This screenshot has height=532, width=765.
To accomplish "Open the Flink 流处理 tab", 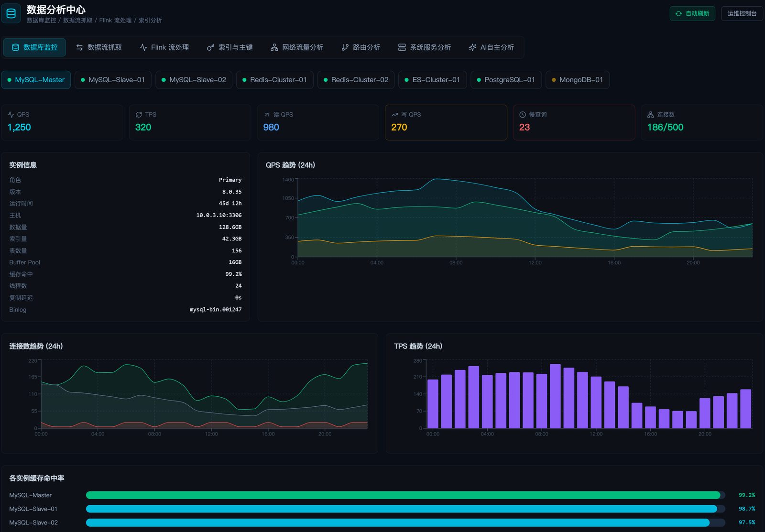I will point(164,47).
